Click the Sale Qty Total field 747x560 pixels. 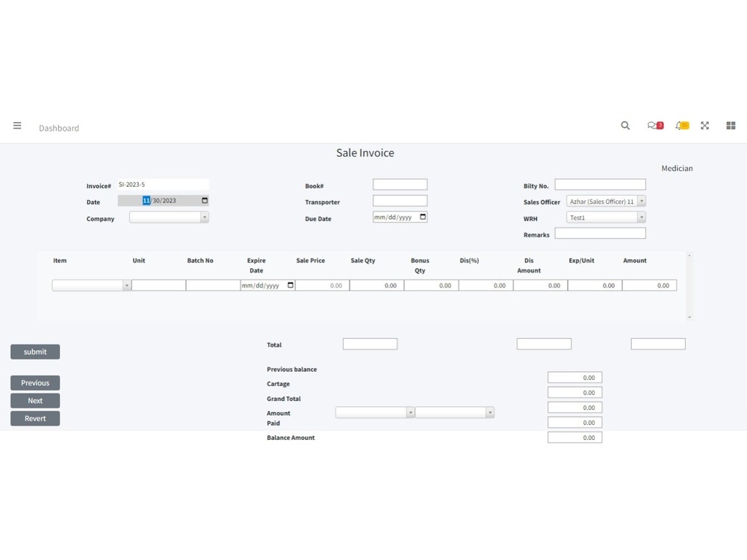(371, 343)
